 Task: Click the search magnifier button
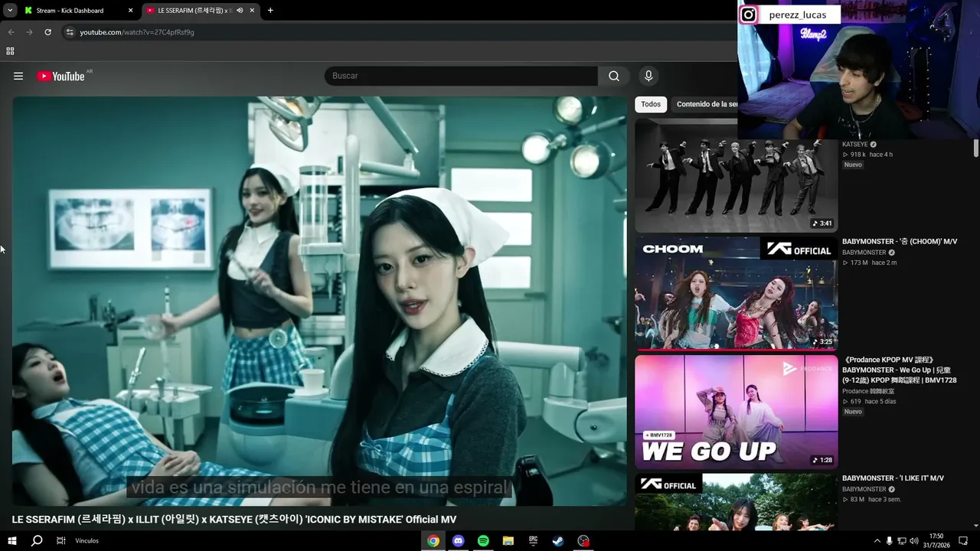pyautogui.click(x=614, y=76)
